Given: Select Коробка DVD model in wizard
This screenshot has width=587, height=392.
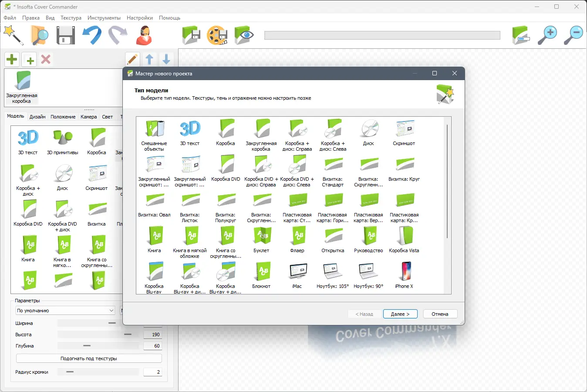Looking at the screenshot, I should point(226,168).
